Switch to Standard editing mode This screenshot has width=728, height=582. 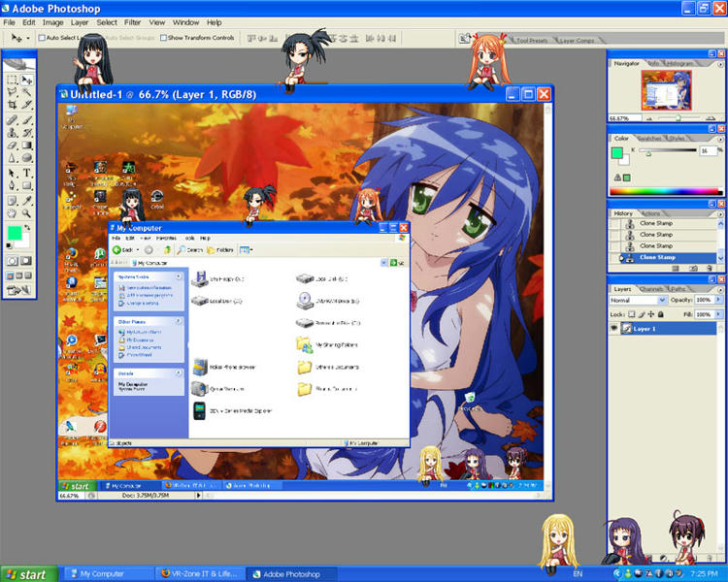[x=12, y=261]
